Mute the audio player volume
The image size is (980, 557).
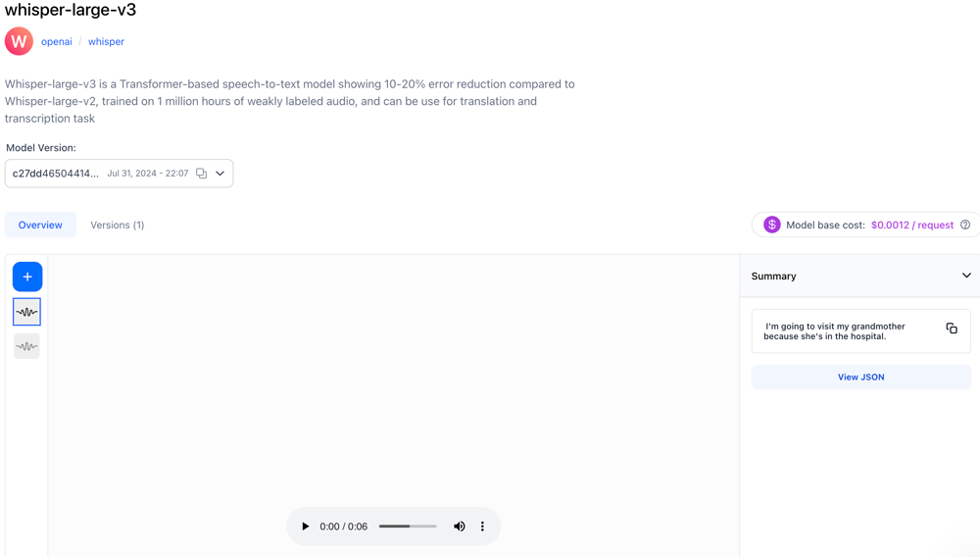[459, 527]
